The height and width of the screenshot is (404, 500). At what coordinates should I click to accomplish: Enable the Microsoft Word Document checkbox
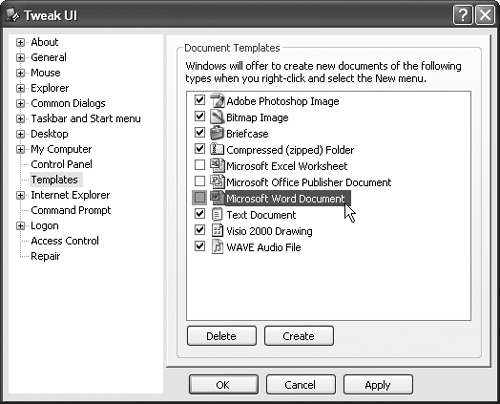click(x=200, y=197)
